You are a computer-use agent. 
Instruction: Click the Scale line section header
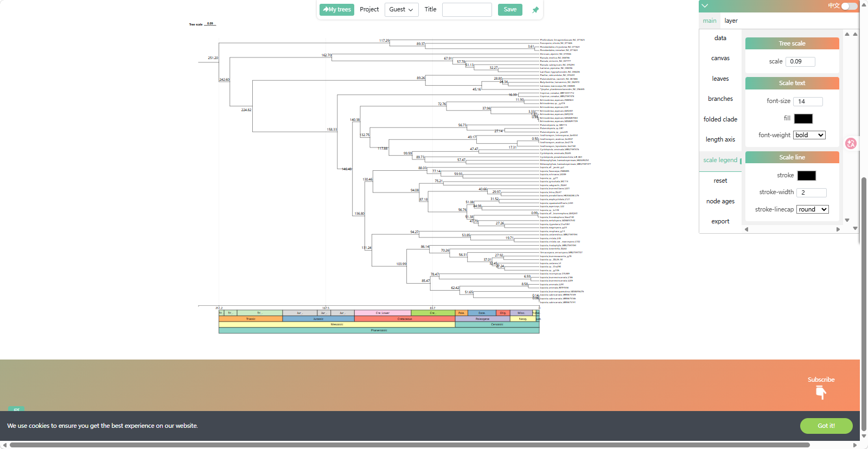792,157
